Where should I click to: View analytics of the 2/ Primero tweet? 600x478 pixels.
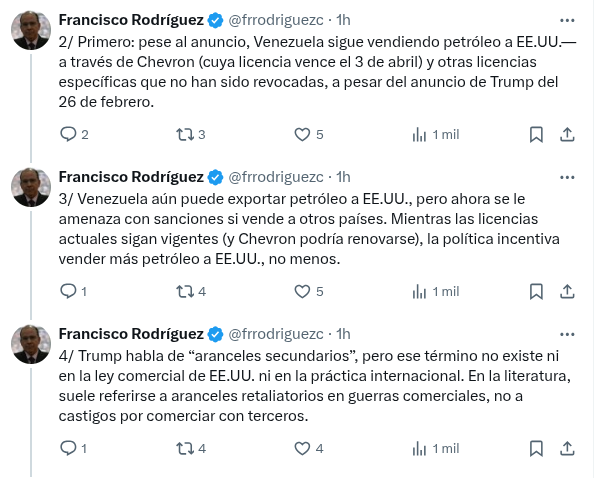point(419,134)
